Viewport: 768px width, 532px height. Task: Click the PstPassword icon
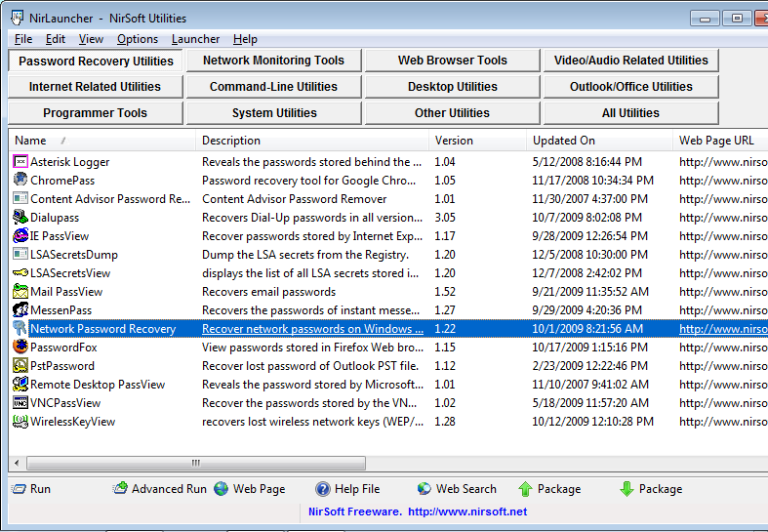coord(20,365)
